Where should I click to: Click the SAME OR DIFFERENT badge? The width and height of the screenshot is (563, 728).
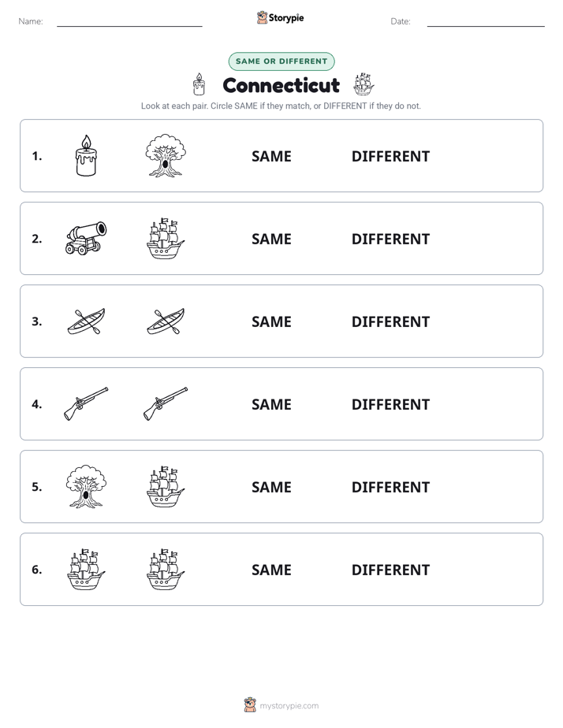(x=281, y=61)
